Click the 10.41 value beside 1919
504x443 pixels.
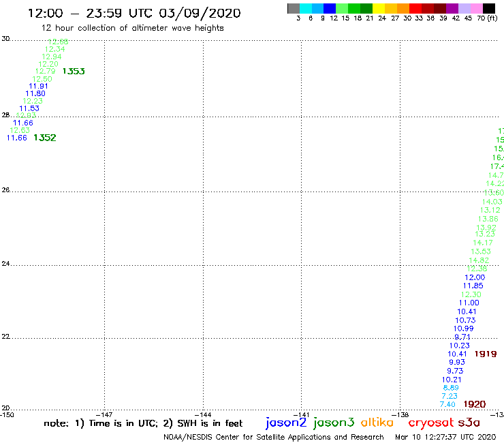(458, 354)
